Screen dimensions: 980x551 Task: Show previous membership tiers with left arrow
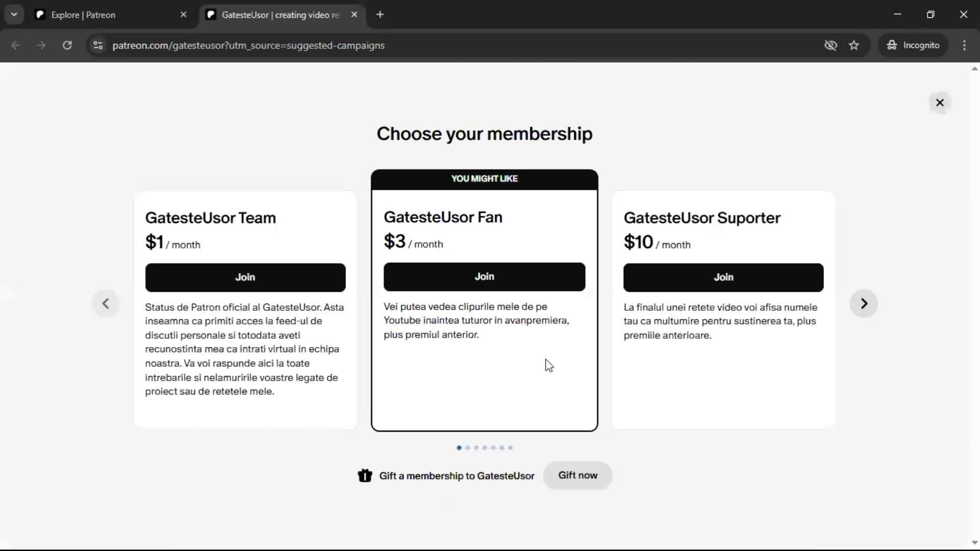[x=106, y=304]
